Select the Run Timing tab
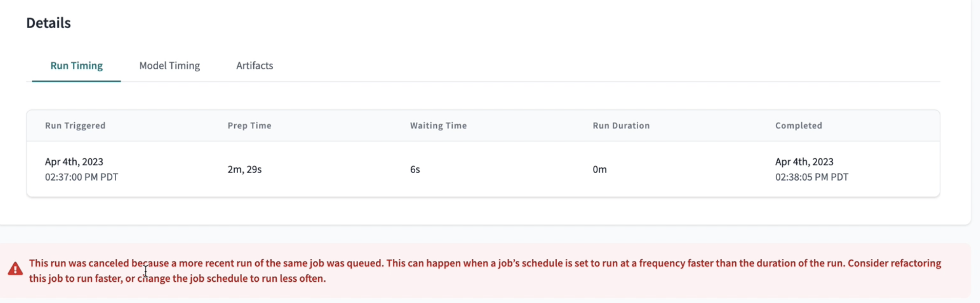 point(76,66)
